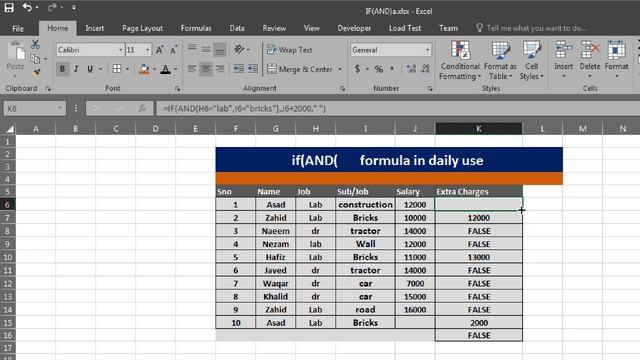Viewport: 640px width, 360px height.
Task: Align text to the right
Action: click(220, 69)
